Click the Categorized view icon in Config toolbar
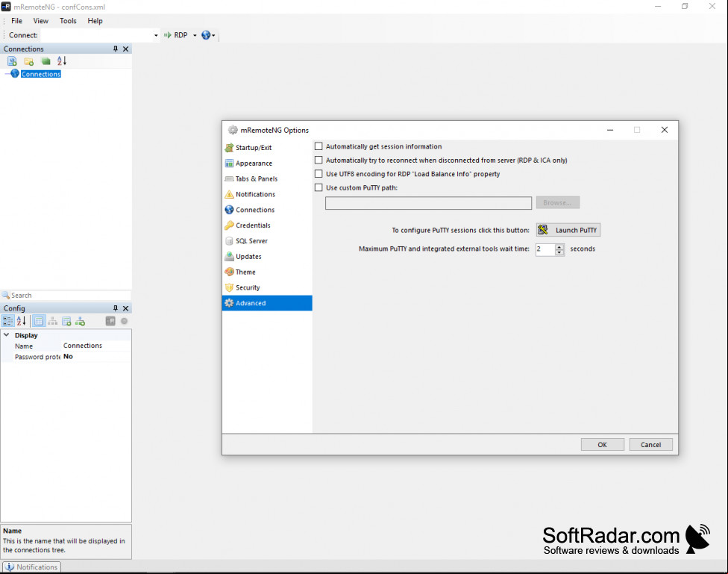Screen dimensions: 728x574 coord(8,321)
